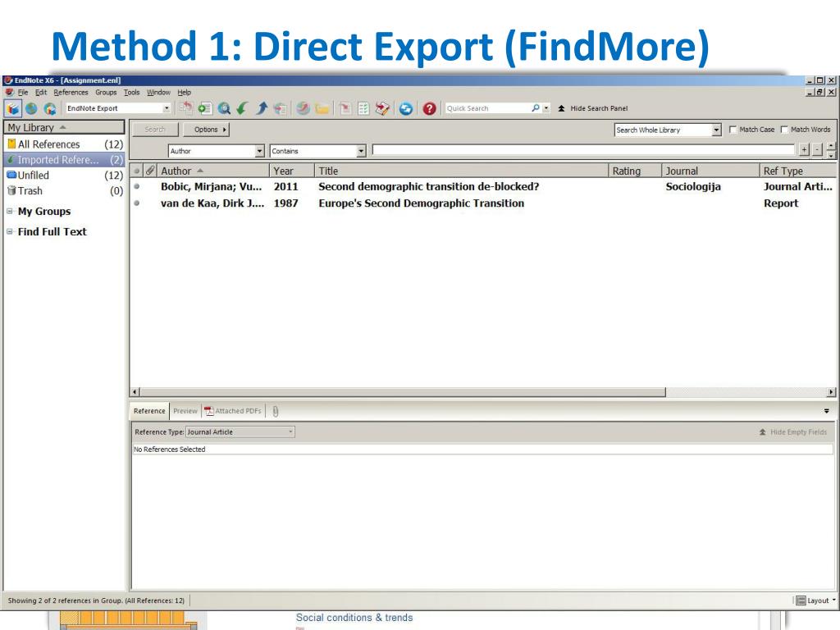The width and height of the screenshot is (840, 630).
Task: Collapse the Find Full Text group set
Action: pos(10,232)
